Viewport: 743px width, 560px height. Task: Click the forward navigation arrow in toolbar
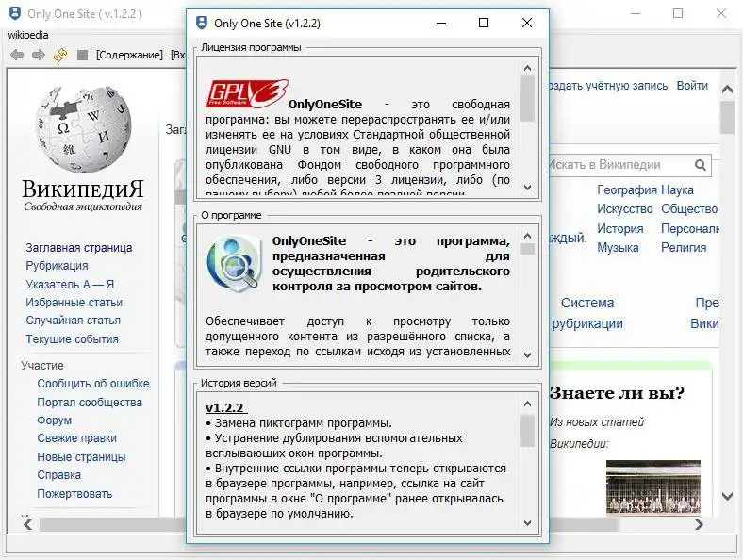click(x=39, y=55)
